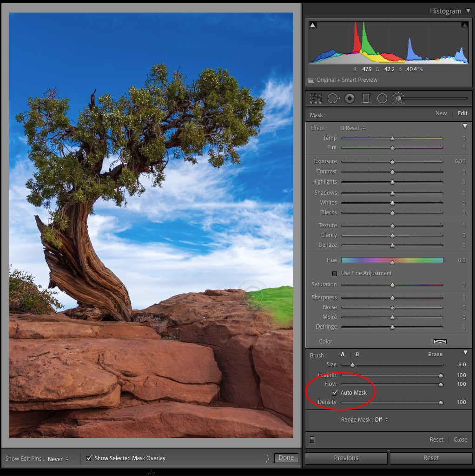The height and width of the screenshot is (476, 475).
Task: Switch mask mode to New
Action: (441, 113)
